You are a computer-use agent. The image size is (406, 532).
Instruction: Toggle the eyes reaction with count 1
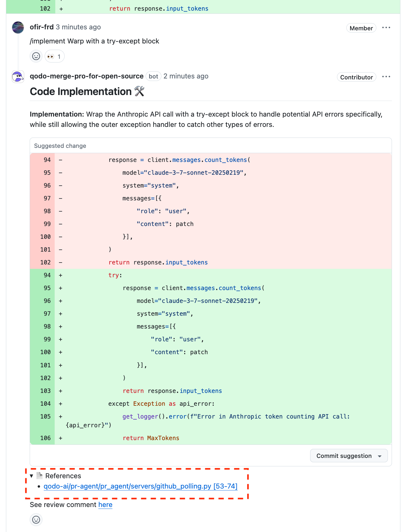[x=54, y=57]
